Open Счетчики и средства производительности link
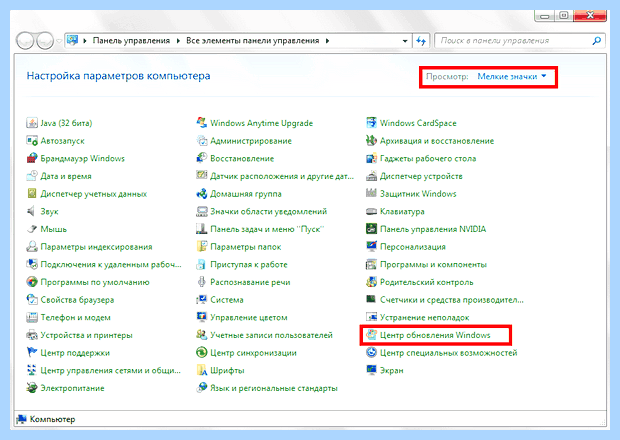Viewport: 620px width, 440px height. coord(452,300)
